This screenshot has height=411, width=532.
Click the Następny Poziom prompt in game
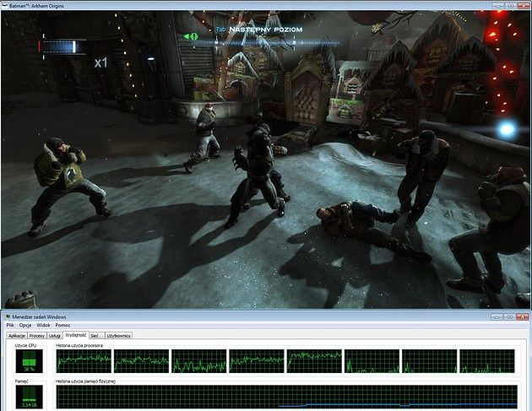point(266,30)
